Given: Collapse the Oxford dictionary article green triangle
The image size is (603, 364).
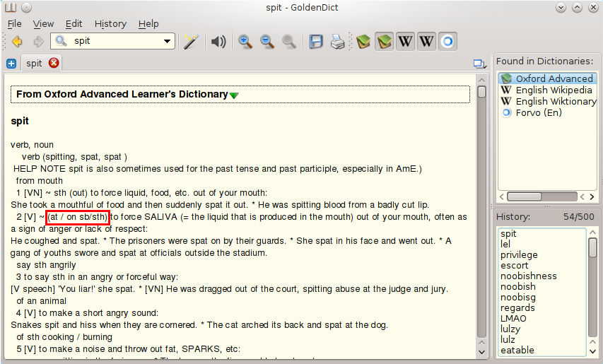Looking at the screenshot, I should click(x=234, y=95).
